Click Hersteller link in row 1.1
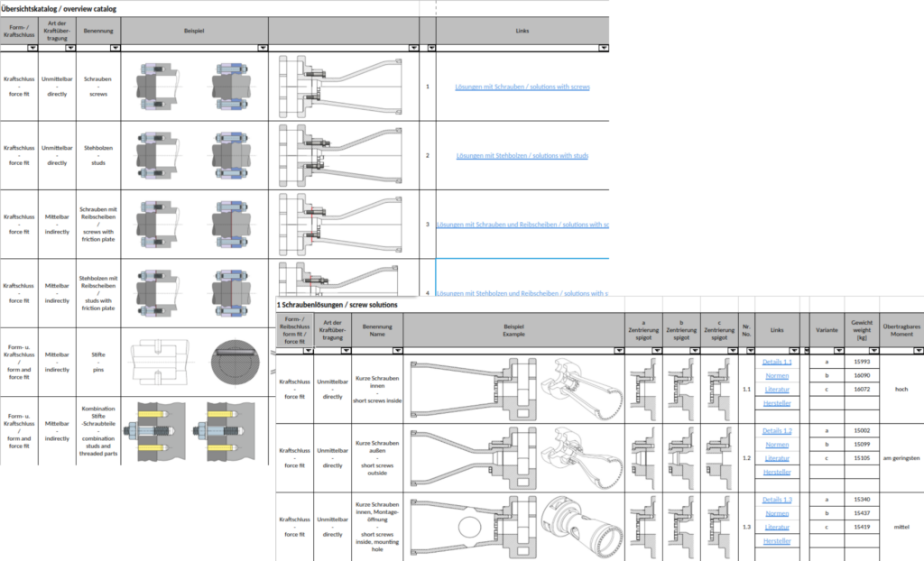Viewport: 924px width, 561px height. pyautogui.click(x=777, y=403)
